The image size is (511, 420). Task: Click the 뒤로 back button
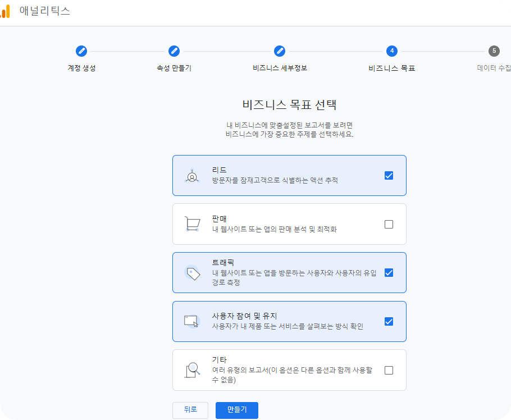pos(190,410)
